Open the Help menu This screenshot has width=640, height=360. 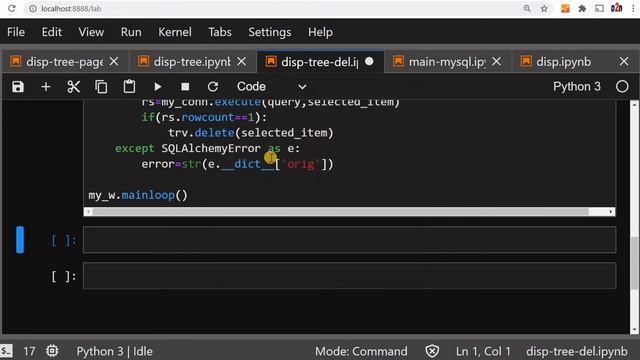320,32
